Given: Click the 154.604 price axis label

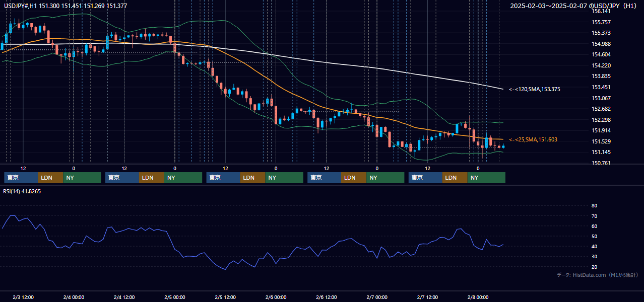Looking at the screenshot, I should tap(601, 55).
